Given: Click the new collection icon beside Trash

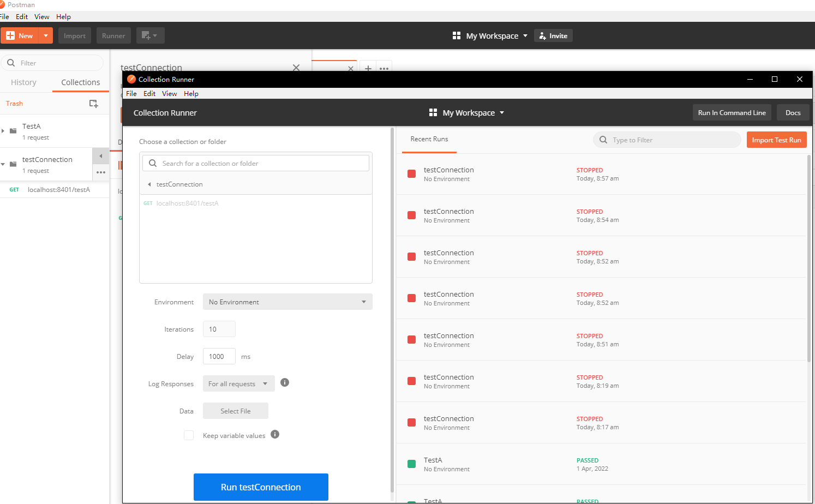Looking at the screenshot, I should coord(94,103).
